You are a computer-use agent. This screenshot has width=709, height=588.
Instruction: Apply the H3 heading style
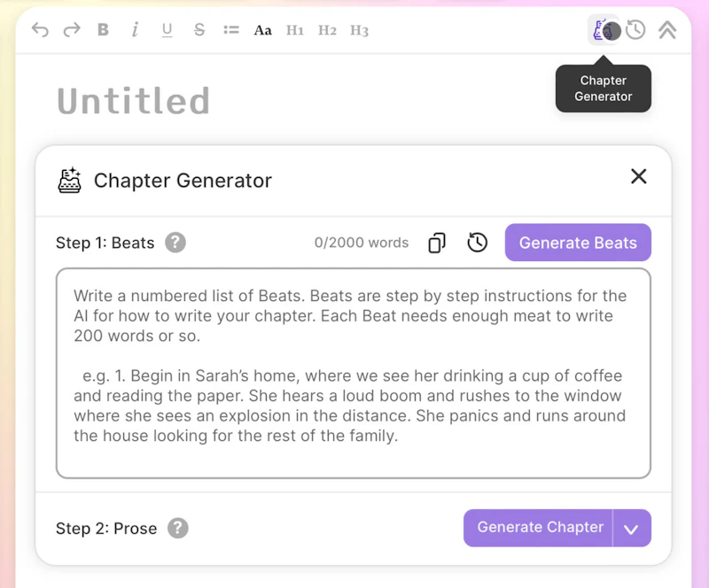[359, 30]
